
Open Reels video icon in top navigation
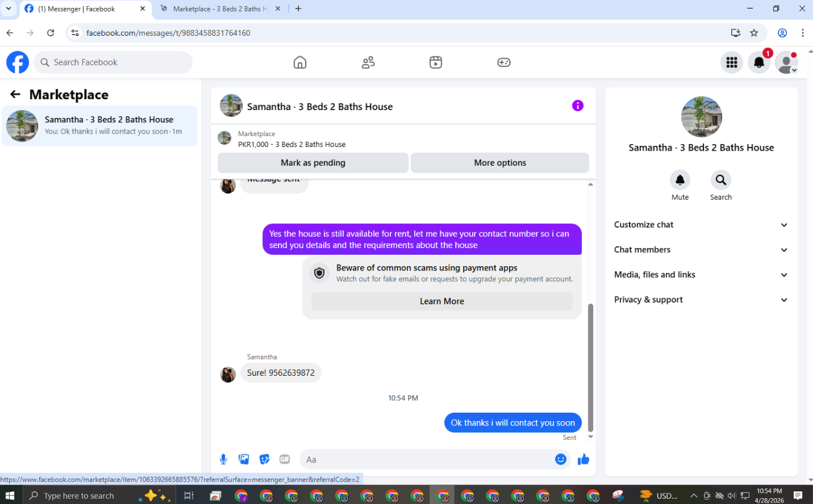(436, 62)
